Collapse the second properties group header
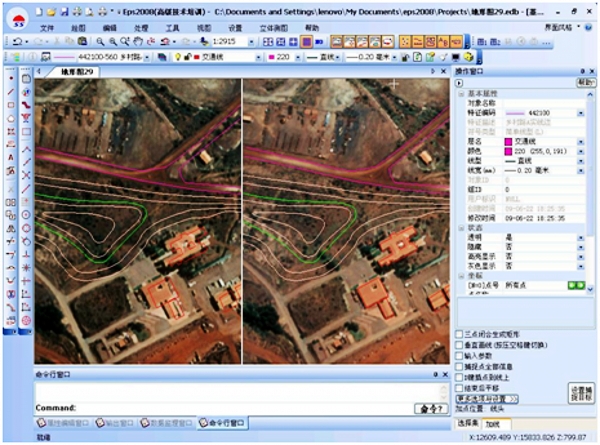Viewport: 600px width, 445px height. coord(461,228)
